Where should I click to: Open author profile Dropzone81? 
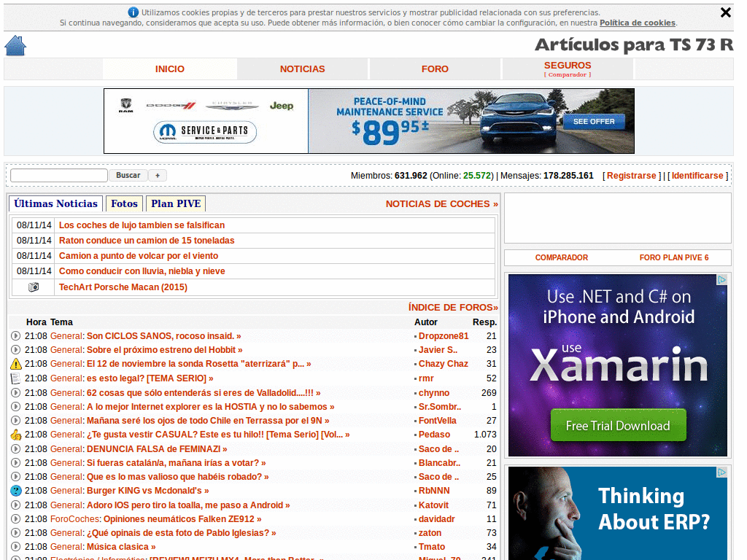pyautogui.click(x=444, y=336)
